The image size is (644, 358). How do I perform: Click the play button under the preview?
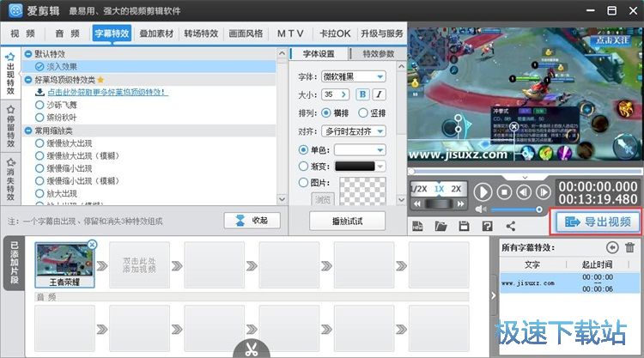click(483, 191)
